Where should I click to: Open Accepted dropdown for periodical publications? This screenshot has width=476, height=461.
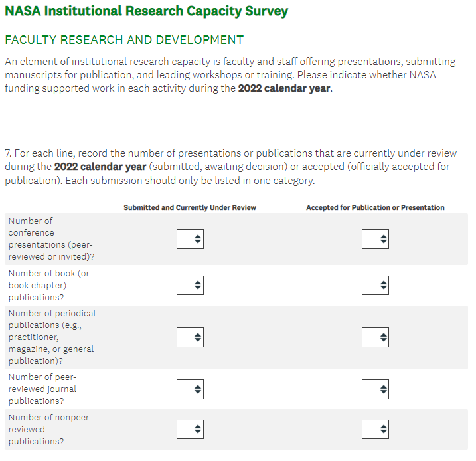click(x=375, y=337)
